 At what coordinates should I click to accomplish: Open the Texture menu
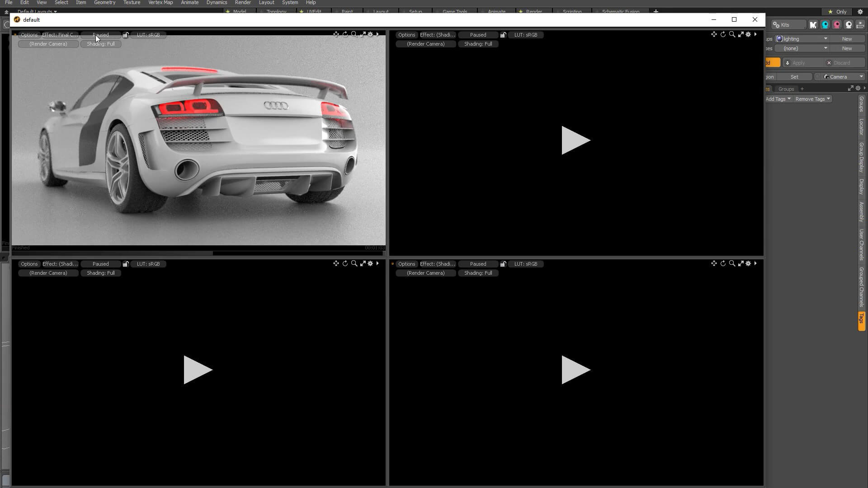[132, 3]
